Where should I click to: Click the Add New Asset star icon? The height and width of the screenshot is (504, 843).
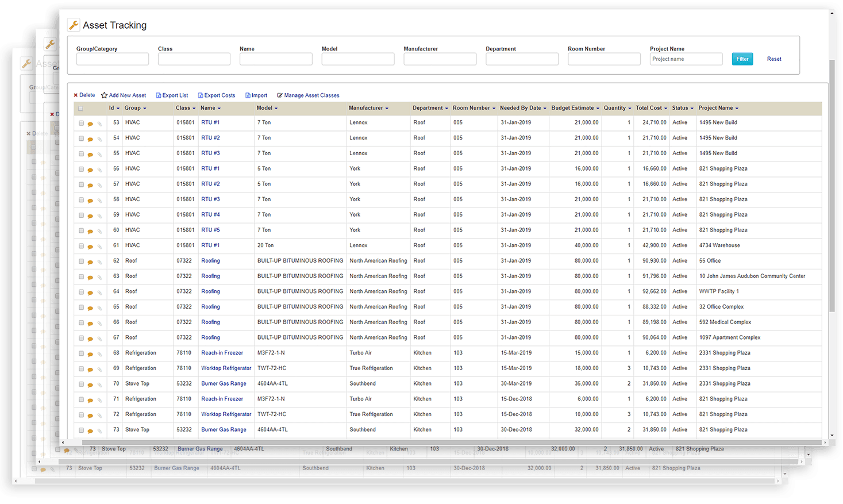[104, 95]
